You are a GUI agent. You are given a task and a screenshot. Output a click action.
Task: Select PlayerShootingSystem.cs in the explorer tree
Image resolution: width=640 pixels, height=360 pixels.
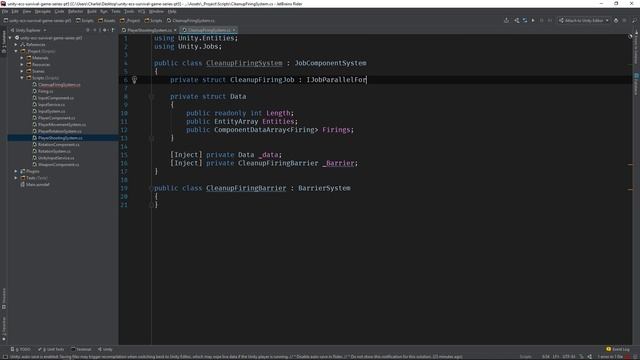coord(60,138)
